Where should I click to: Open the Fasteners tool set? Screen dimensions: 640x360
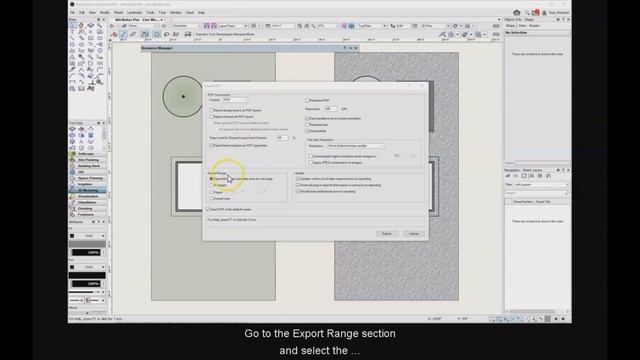(x=88, y=215)
